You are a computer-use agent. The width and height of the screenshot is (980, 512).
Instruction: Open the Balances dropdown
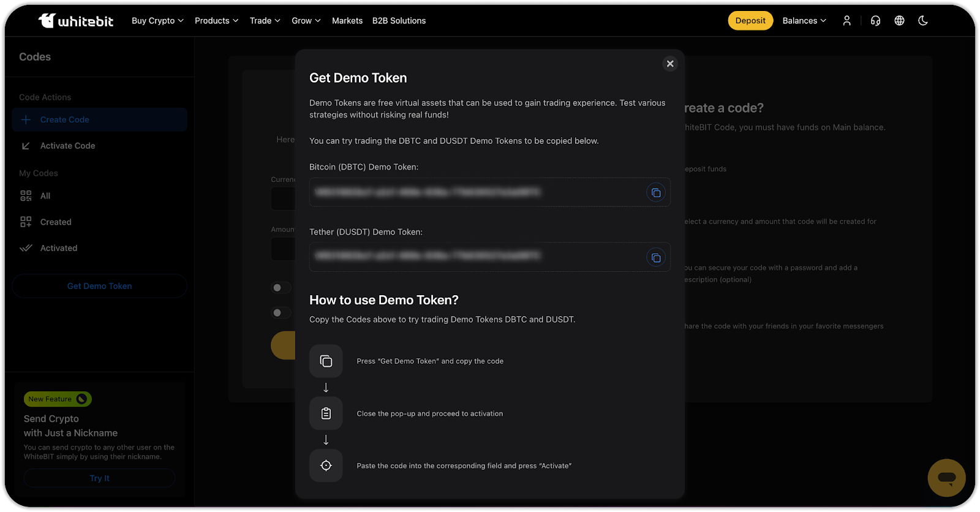pyautogui.click(x=804, y=21)
